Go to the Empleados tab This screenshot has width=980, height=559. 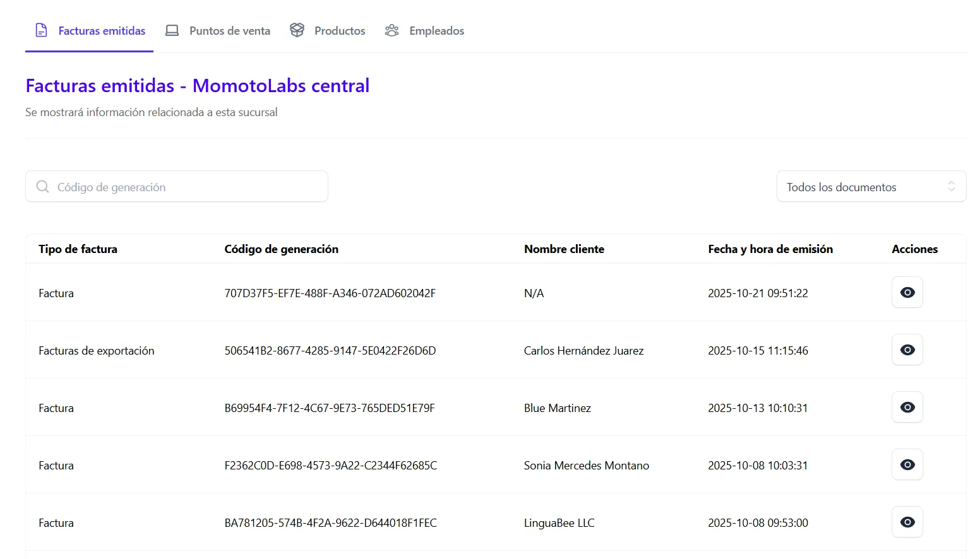436,31
